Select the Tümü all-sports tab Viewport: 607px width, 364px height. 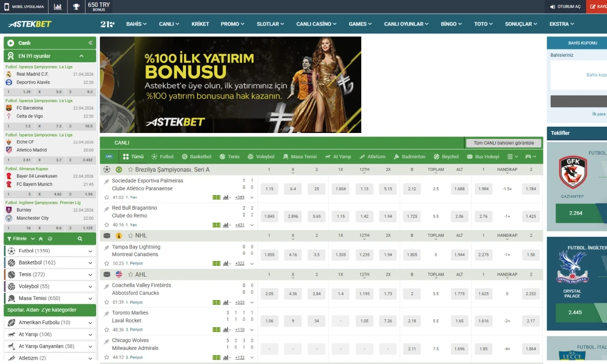[x=134, y=157]
